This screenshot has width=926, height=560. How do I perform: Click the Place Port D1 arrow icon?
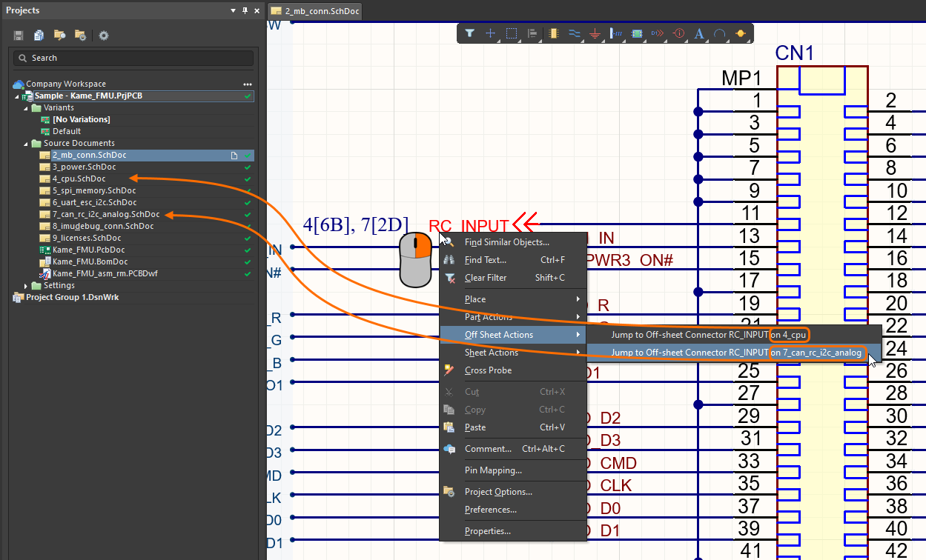[x=658, y=33]
